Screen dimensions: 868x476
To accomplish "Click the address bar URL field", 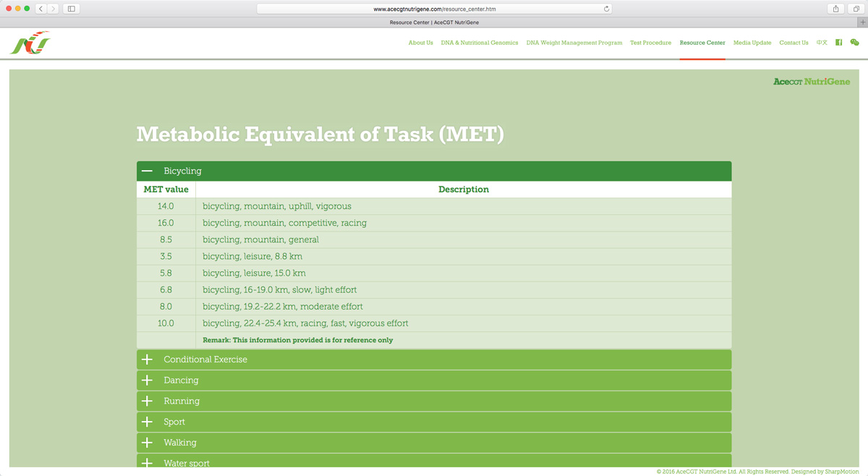I will [x=434, y=9].
